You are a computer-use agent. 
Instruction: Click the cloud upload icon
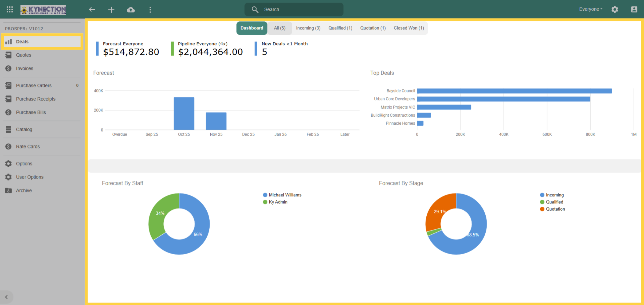[x=131, y=10]
